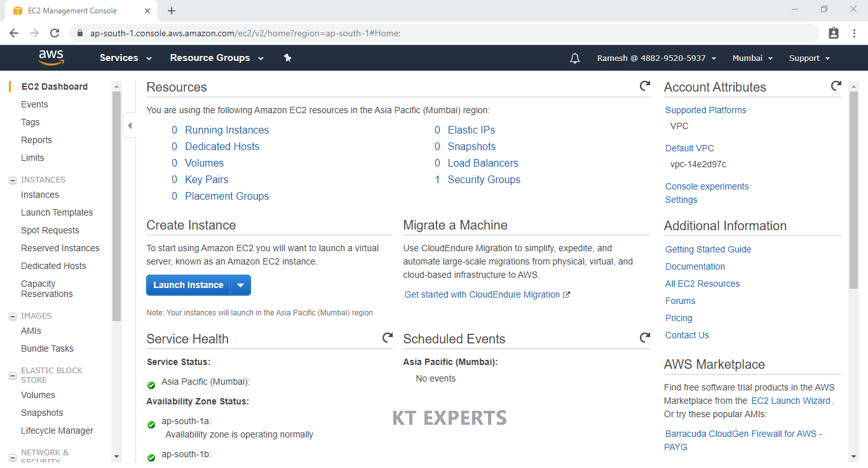Reload the page in the browser
Screen dimensions: 868x468
pyautogui.click(x=55, y=33)
